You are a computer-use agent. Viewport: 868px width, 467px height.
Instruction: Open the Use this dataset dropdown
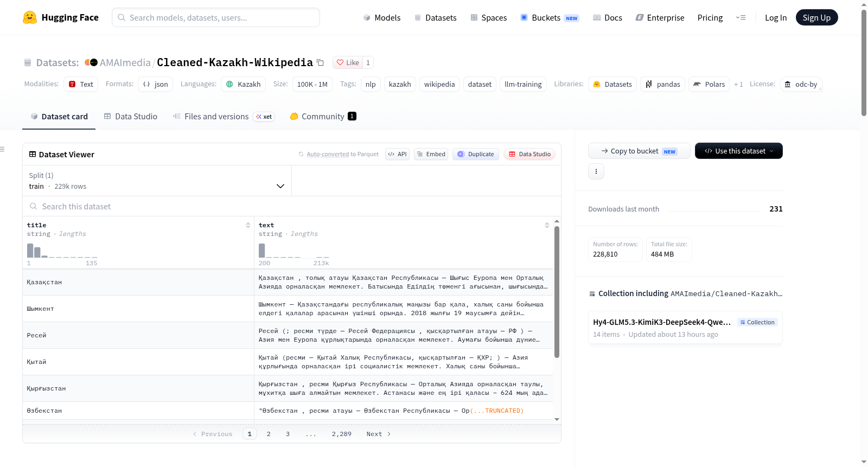tap(739, 151)
